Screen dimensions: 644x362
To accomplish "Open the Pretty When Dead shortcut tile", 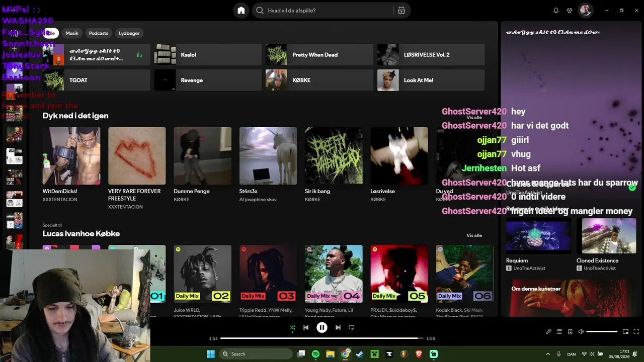I will point(319,55).
